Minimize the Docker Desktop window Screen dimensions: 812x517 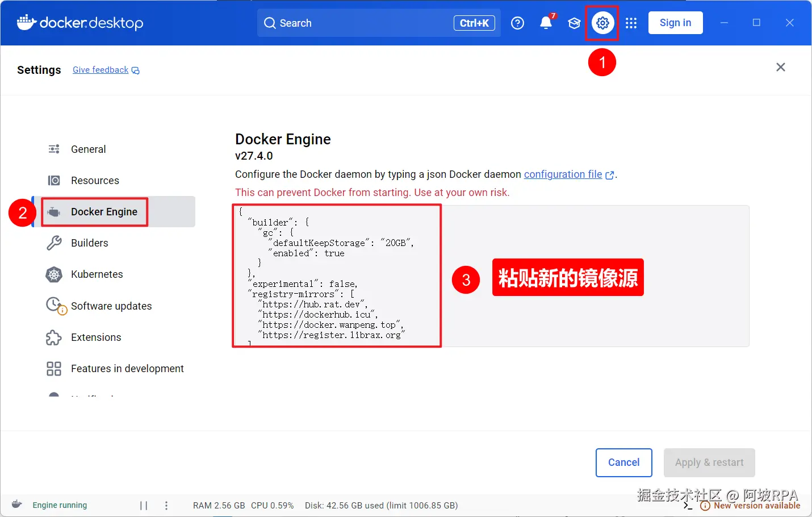[724, 23]
